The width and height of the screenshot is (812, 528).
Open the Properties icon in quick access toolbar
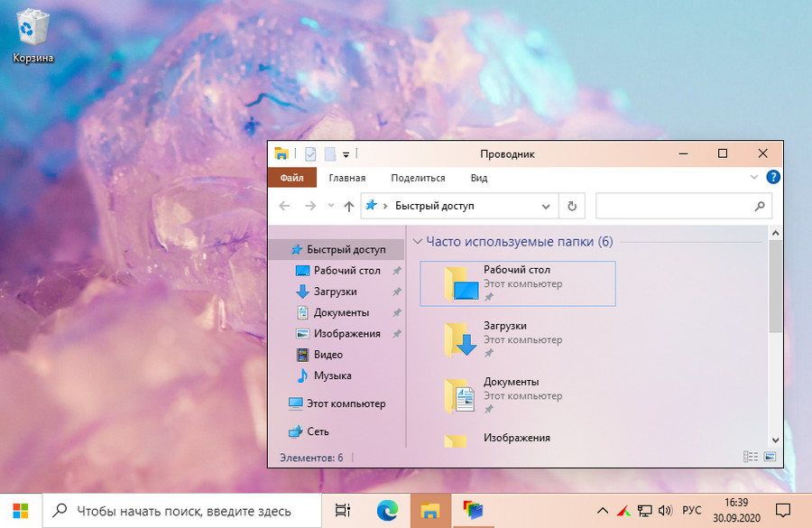click(310, 154)
